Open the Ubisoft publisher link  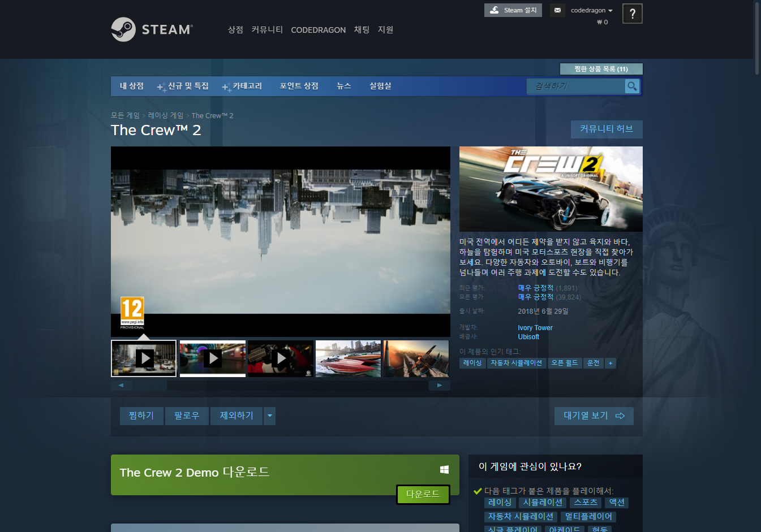(x=528, y=337)
